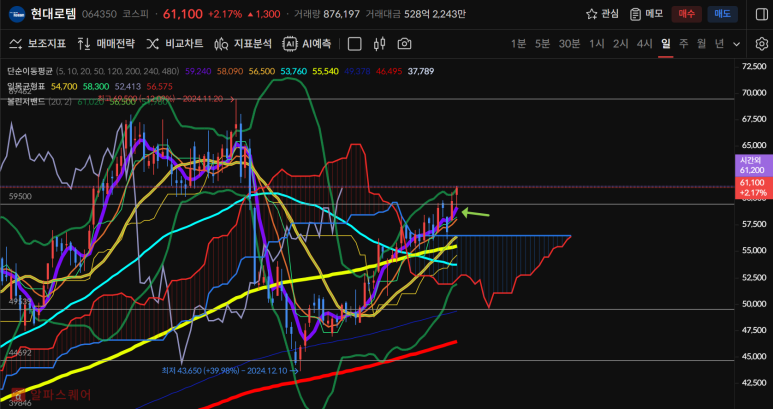This screenshot has height=409, width=773.
Task: Click the yellow 55,540 moving average value
Action: tap(325, 71)
